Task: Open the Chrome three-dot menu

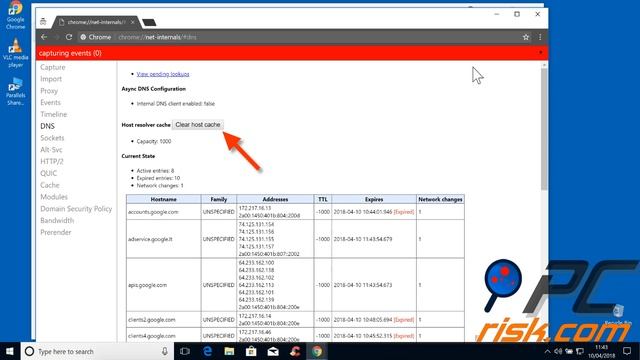Action: [x=540, y=37]
